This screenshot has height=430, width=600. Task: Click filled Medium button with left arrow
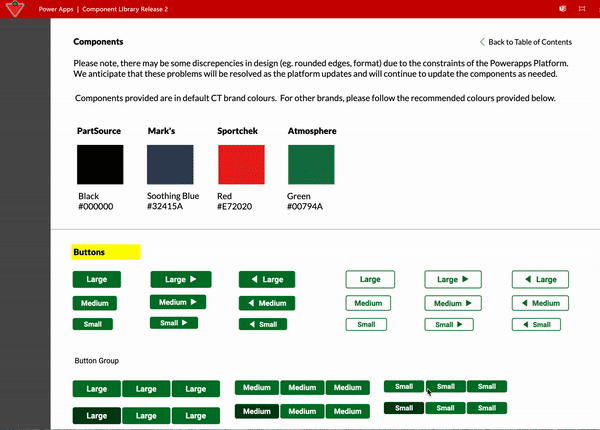pyautogui.click(x=267, y=303)
